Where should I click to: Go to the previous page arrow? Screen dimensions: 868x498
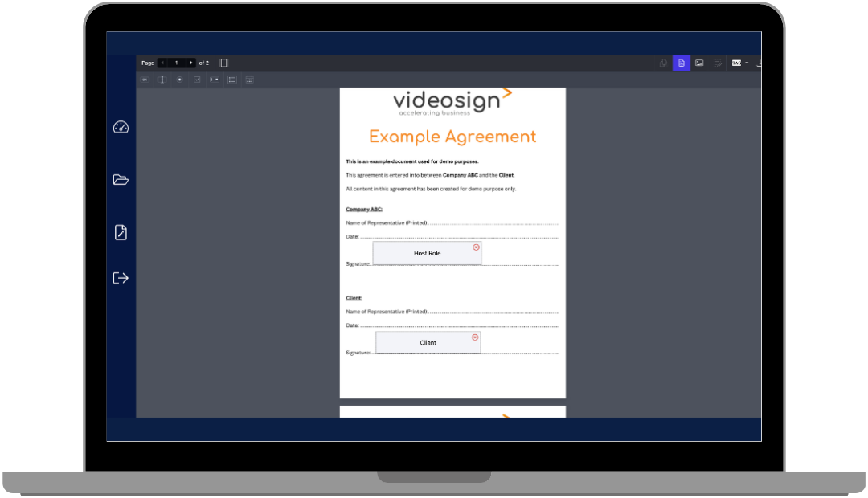(x=162, y=63)
